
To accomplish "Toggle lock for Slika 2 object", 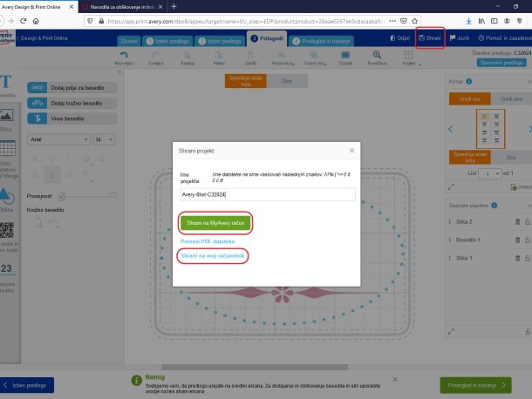I will pos(528,221).
